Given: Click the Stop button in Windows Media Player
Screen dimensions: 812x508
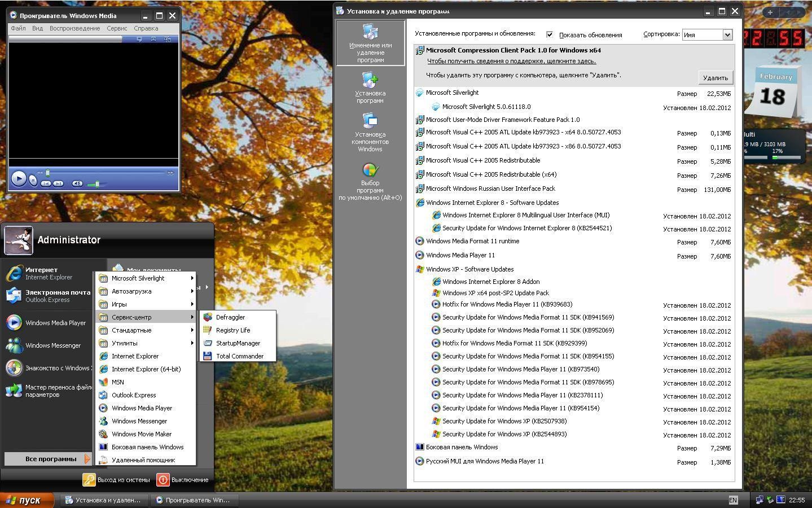Looking at the screenshot, I should pos(33,180).
